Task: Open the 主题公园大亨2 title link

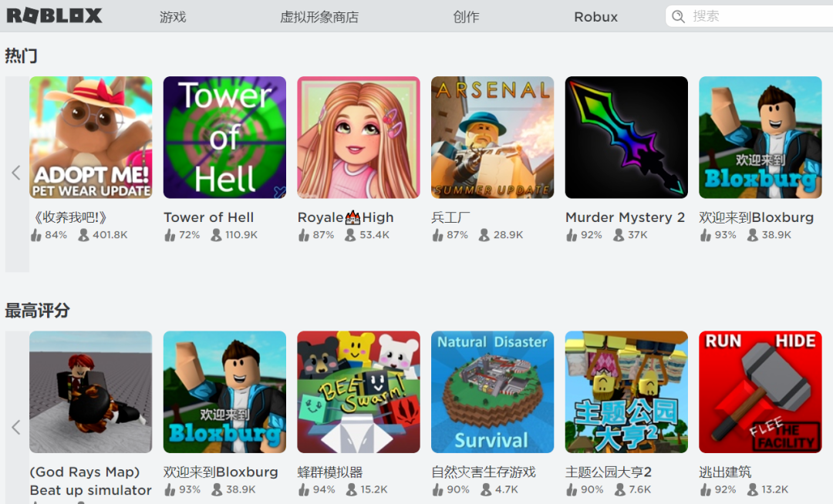Action: click(x=609, y=472)
